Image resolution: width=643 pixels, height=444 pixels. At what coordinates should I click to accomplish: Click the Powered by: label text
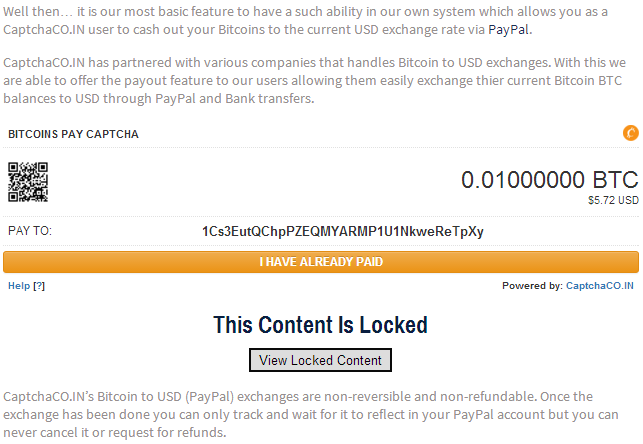coord(532,286)
